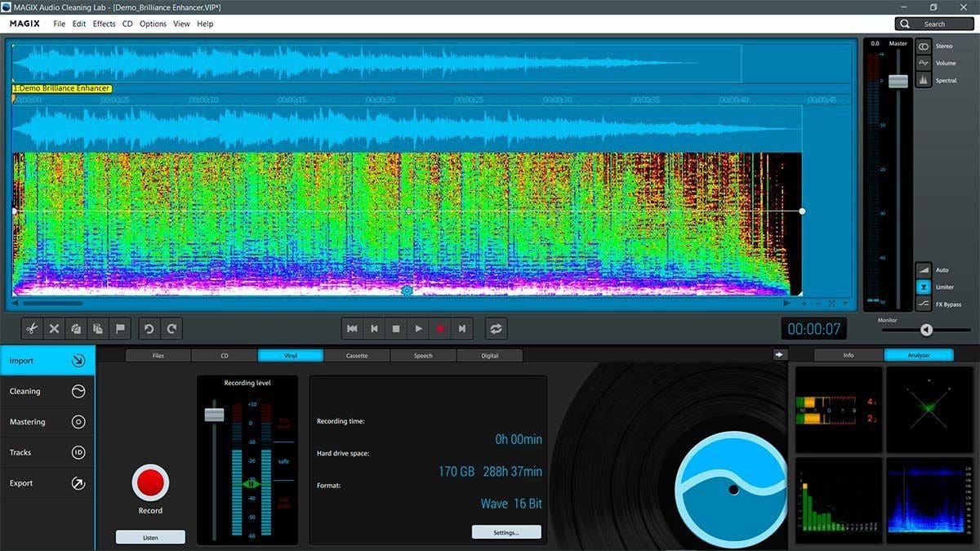Viewport: 980px width, 551px height.
Task: Switch to the Digital import tab
Action: pyautogui.click(x=489, y=356)
